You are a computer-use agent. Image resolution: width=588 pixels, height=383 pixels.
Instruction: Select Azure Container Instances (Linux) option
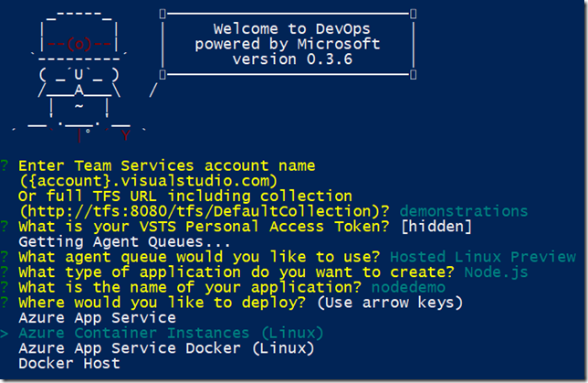tap(171, 334)
